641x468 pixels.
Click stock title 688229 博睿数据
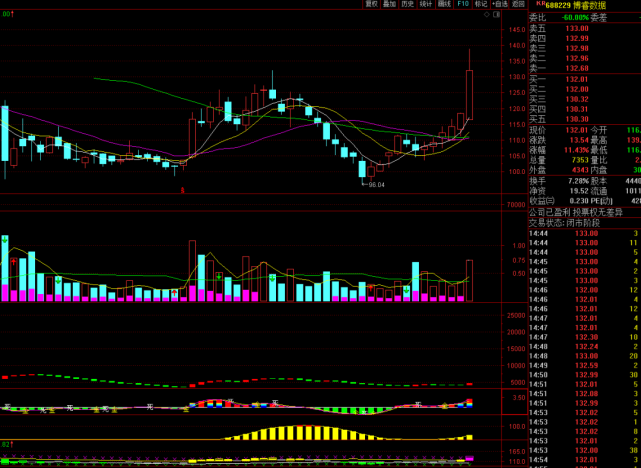(576, 5)
